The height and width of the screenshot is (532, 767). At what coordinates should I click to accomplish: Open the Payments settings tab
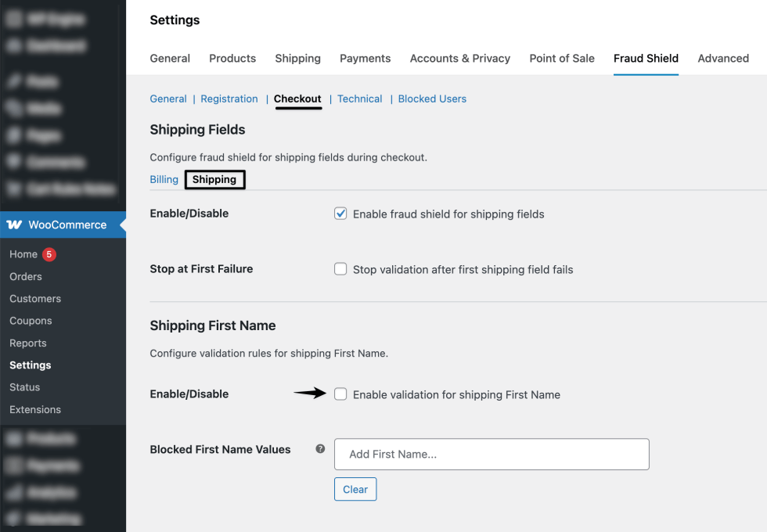365,58
